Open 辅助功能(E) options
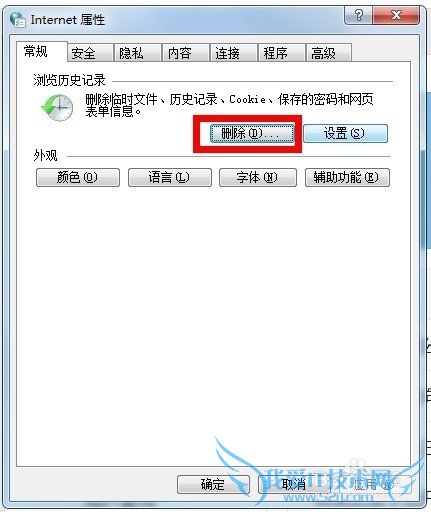The width and height of the screenshot is (431, 512). pos(347,177)
